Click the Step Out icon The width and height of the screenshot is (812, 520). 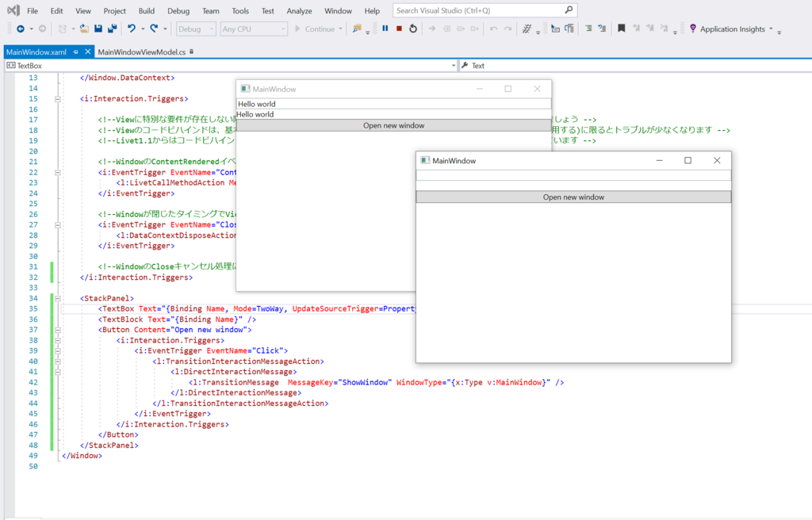[474, 29]
